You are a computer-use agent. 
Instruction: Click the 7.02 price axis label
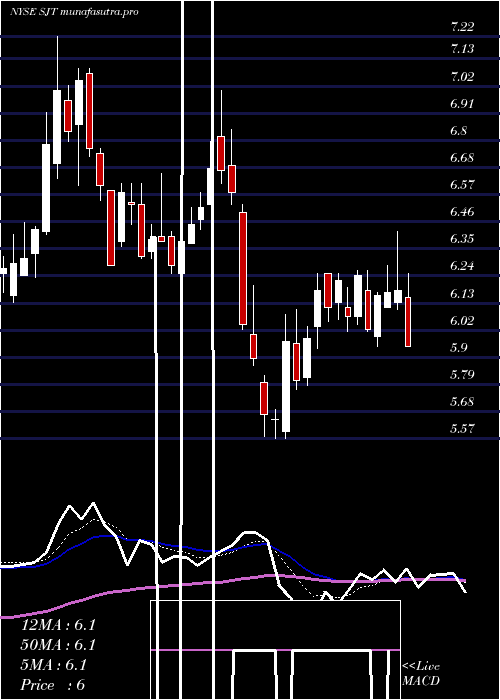click(x=462, y=77)
